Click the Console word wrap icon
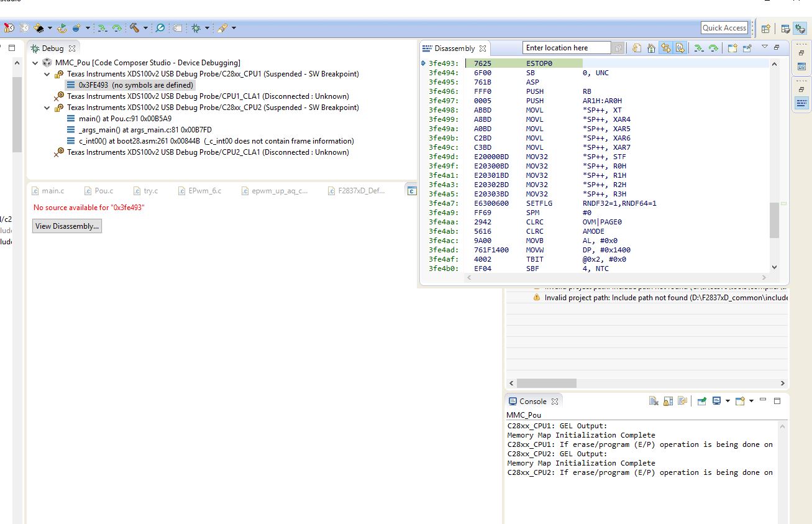Viewport: 812px width, 524px height. 682,401
